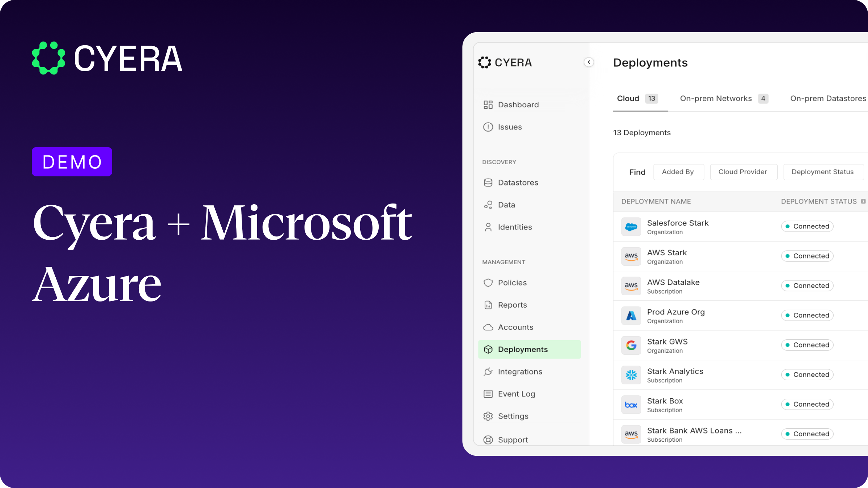The image size is (868, 488).
Task: Click the Event Log icon
Action: coord(488,394)
